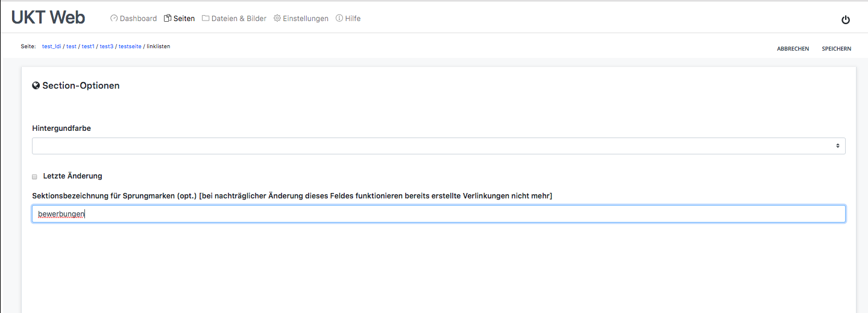Image resolution: width=868 pixels, height=313 pixels.
Task: Jump to test3 breadcrumb link
Action: click(x=106, y=46)
